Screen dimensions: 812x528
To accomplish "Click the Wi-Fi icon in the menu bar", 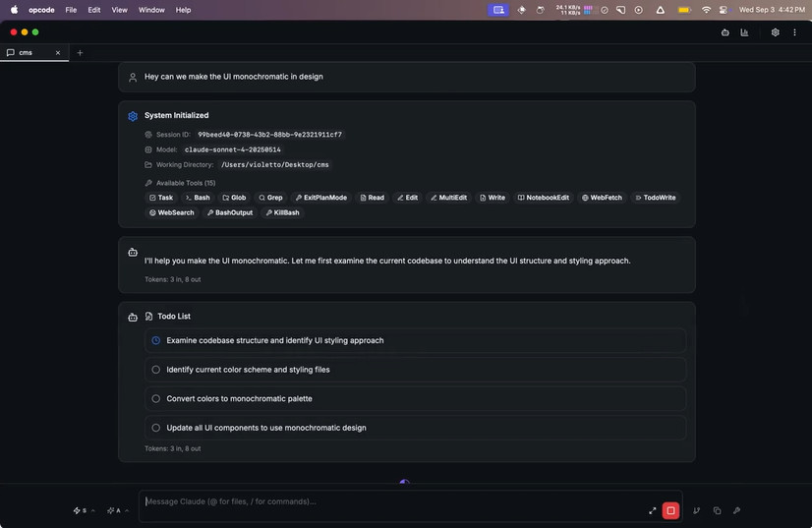I will click(x=706, y=10).
